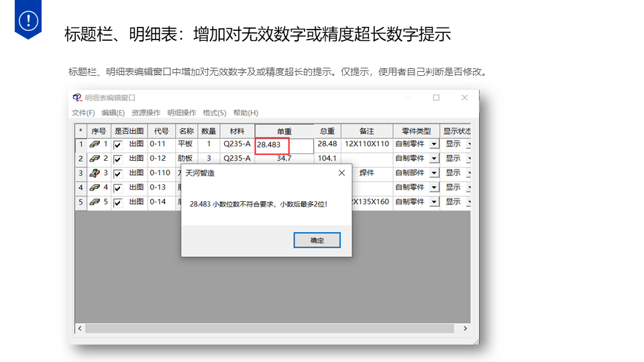Open the 明细操作 menu
Image resolution: width=644 pixels, height=362 pixels.
pos(182,113)
